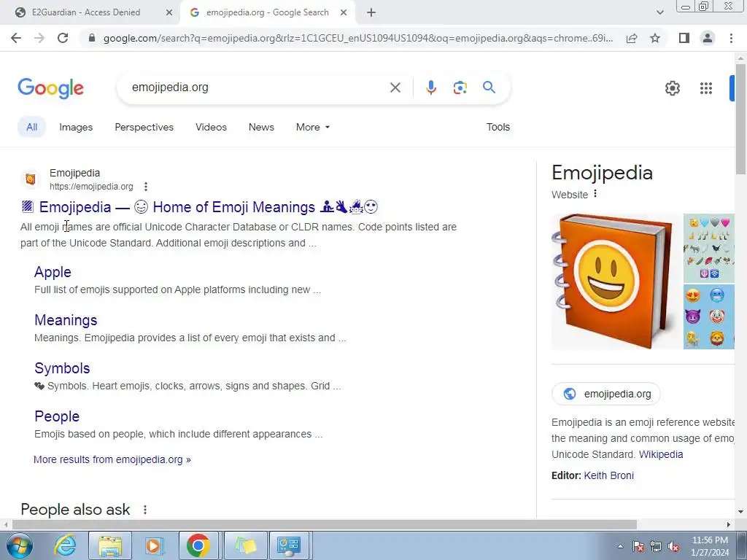Image resolution: width=747 pixels, height=560 pixels.
Task: Open the search Tools options
Action: (498, 127)
